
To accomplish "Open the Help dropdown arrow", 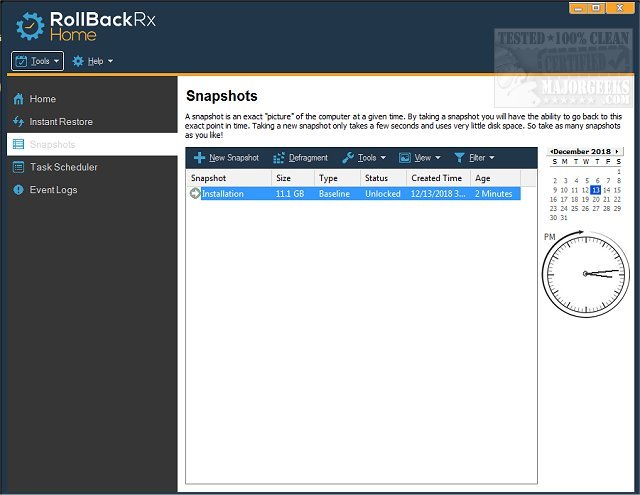I will coord(110,61).
